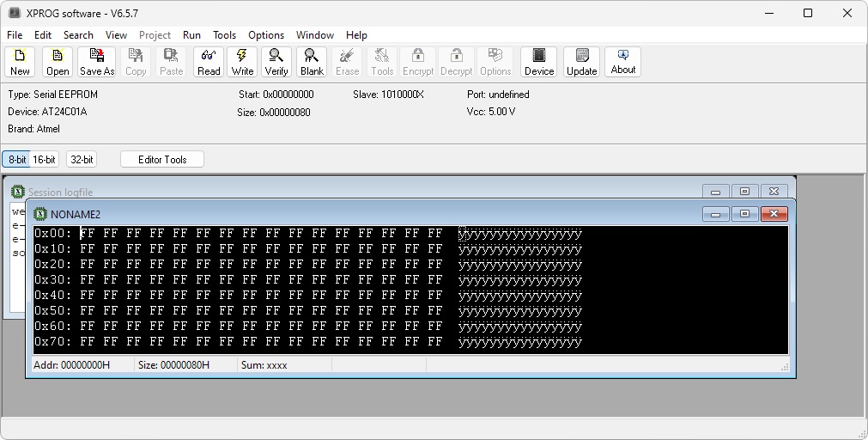Open the Device selection icon
This screenshot has height=440, width=868.
coord(539,62)
